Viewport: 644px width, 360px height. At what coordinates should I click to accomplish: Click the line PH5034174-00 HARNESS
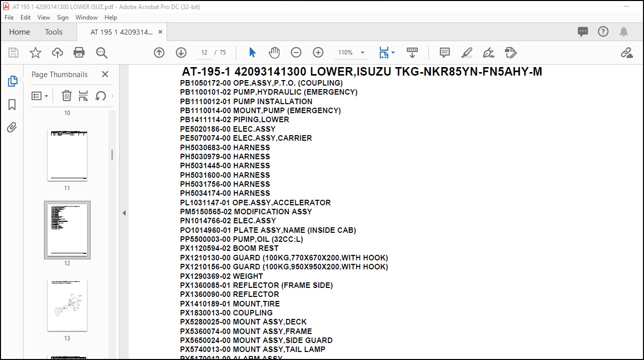225,193
